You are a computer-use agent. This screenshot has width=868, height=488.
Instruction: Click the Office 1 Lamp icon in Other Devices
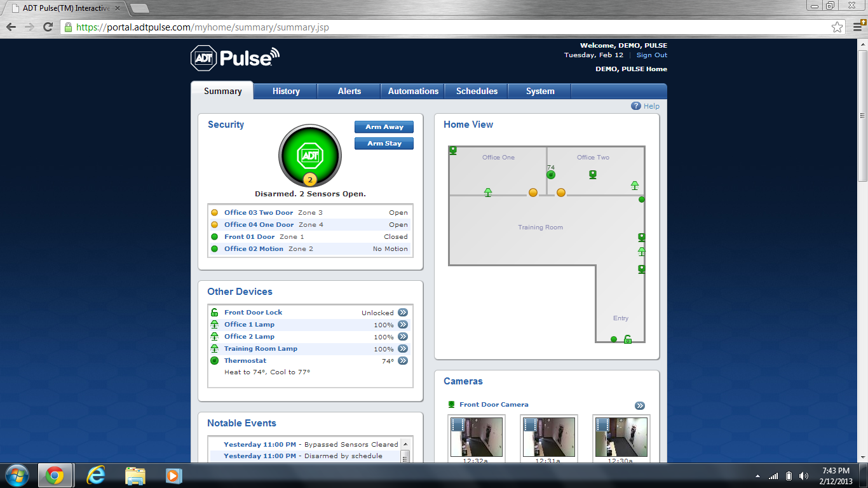[x=215, y=324]
